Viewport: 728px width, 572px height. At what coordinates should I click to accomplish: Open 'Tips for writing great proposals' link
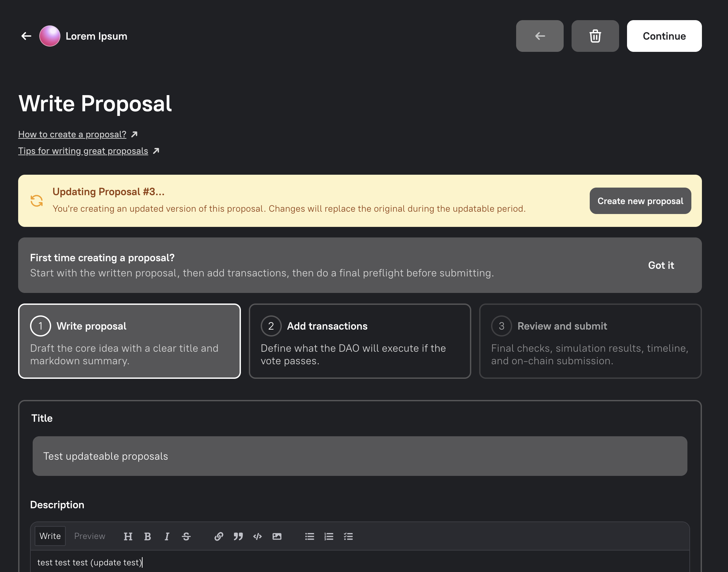click(83, 151)
